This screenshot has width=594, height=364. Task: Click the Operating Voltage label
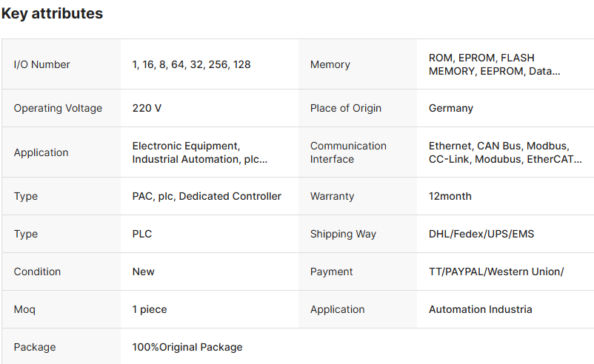[x=58, y=108]
